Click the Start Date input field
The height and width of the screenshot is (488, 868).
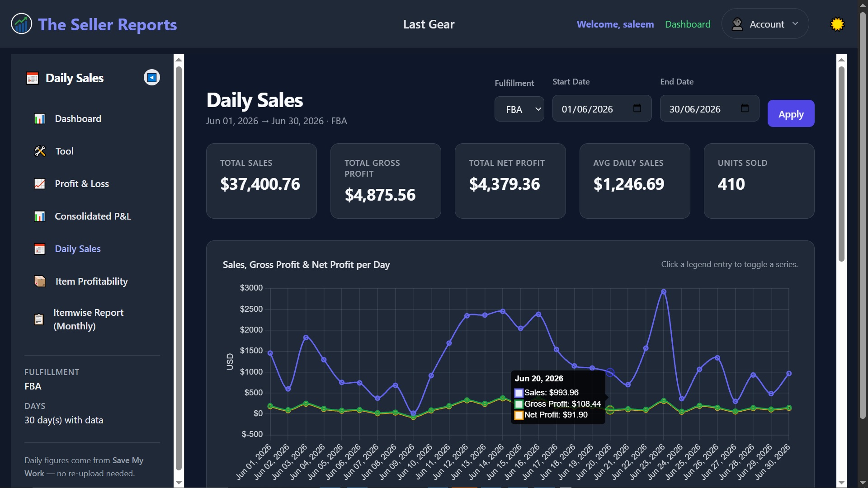[602, 108]
